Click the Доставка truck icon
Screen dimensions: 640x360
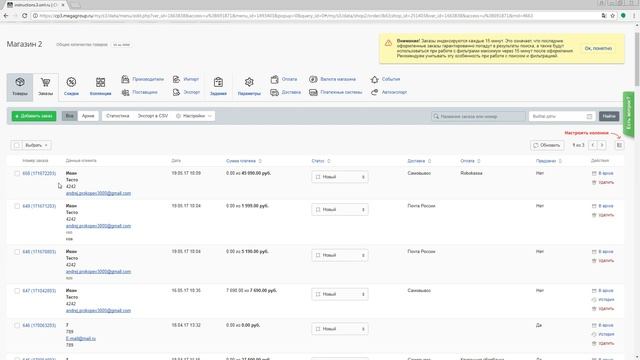click(274, 93)
